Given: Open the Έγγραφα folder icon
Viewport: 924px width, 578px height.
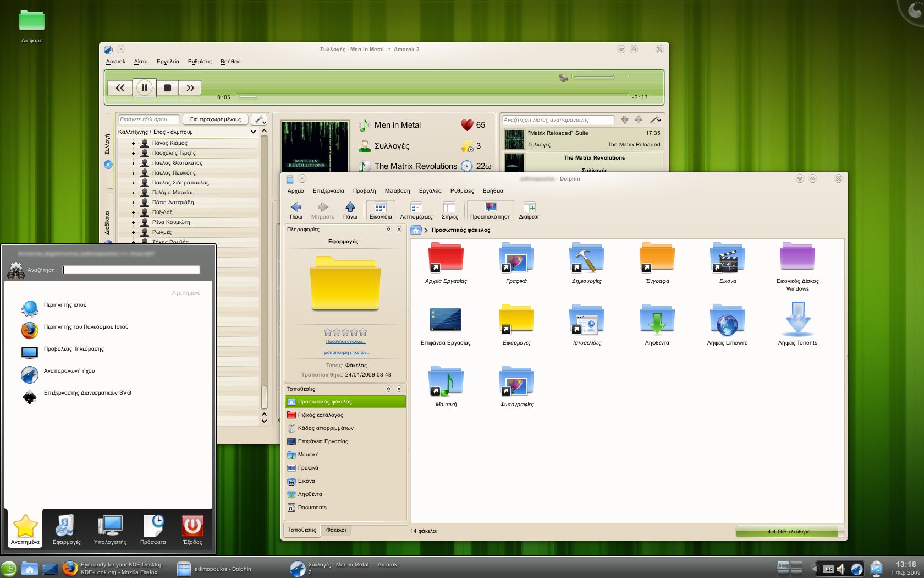Looking at the screenshot, I should pyautogui.click(x=657, y=263).
